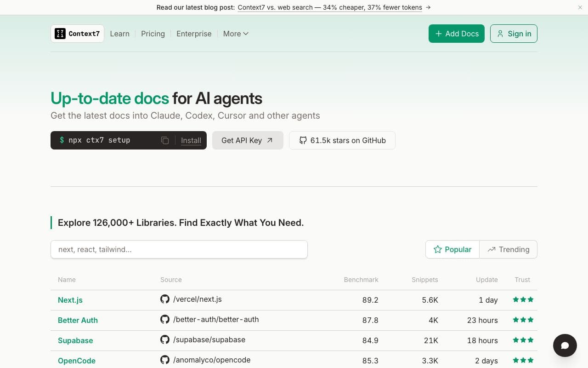
Task: Click the trust stars in the Next.js row
Action: tap(523, 299)
